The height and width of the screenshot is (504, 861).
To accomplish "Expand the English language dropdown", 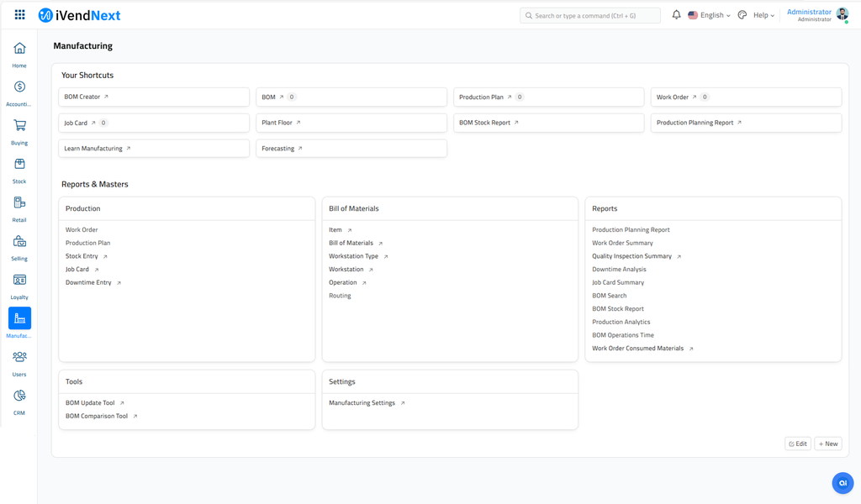I will (x=710, y=15).
